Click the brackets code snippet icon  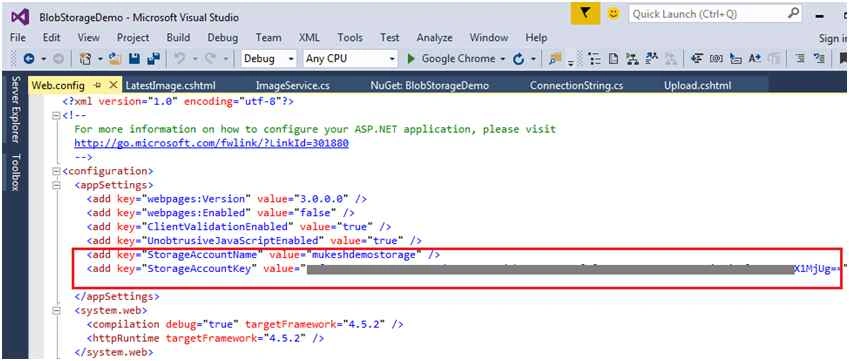point(716,58)
